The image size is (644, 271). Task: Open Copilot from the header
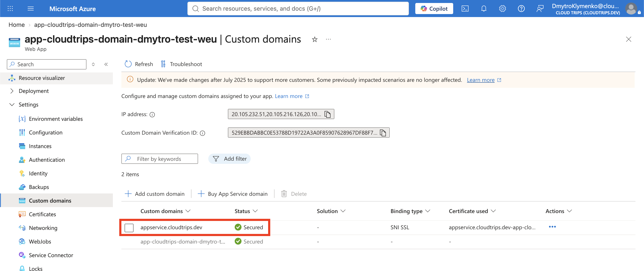coord(434,9)
